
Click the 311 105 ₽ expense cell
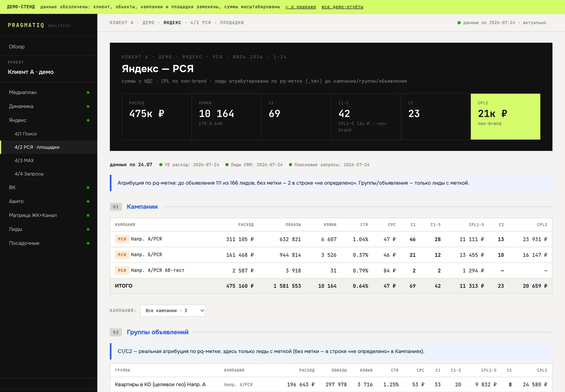pos(240,239)
